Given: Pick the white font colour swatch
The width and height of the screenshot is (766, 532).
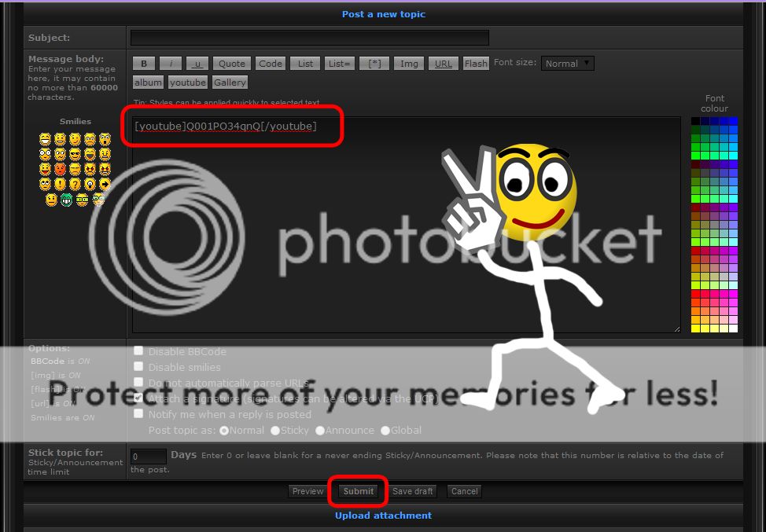Looking at the screenshot, I should point(733,328).
